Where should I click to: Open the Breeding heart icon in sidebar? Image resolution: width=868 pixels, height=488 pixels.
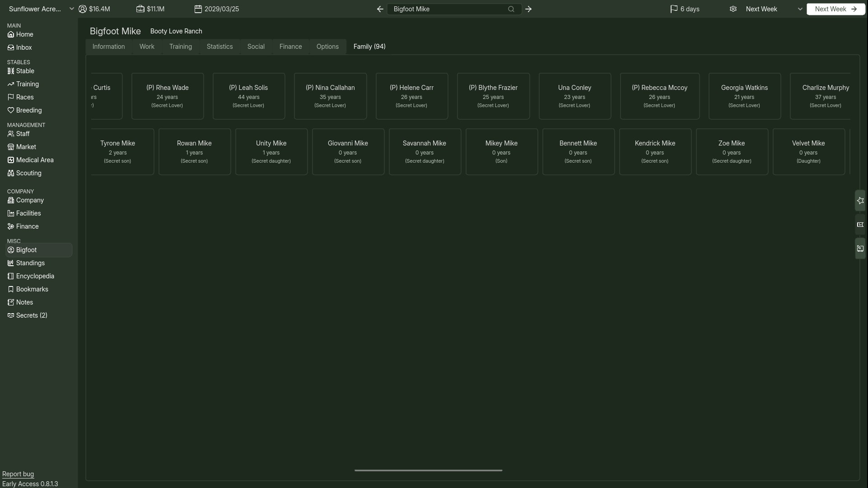click(11, 110)
